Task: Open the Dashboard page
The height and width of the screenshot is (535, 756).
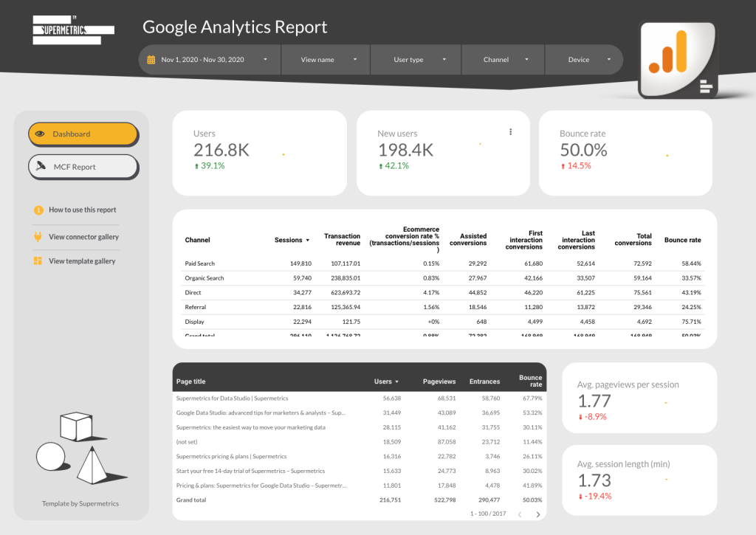Action: [83, 134]
